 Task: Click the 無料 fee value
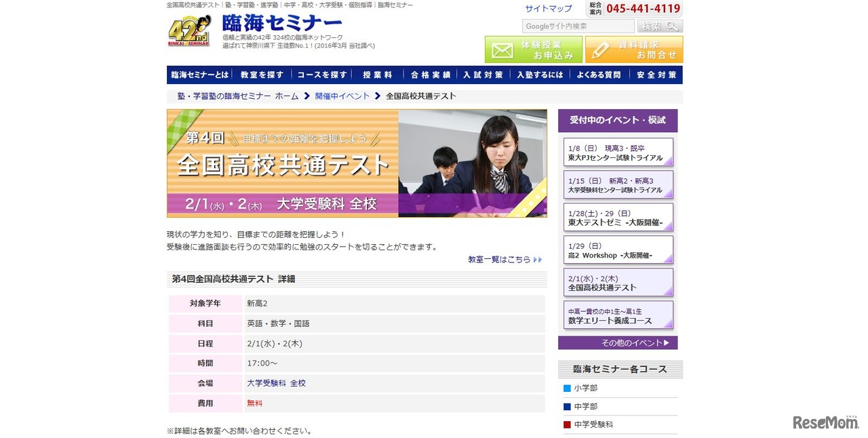(x=254, y=403)
